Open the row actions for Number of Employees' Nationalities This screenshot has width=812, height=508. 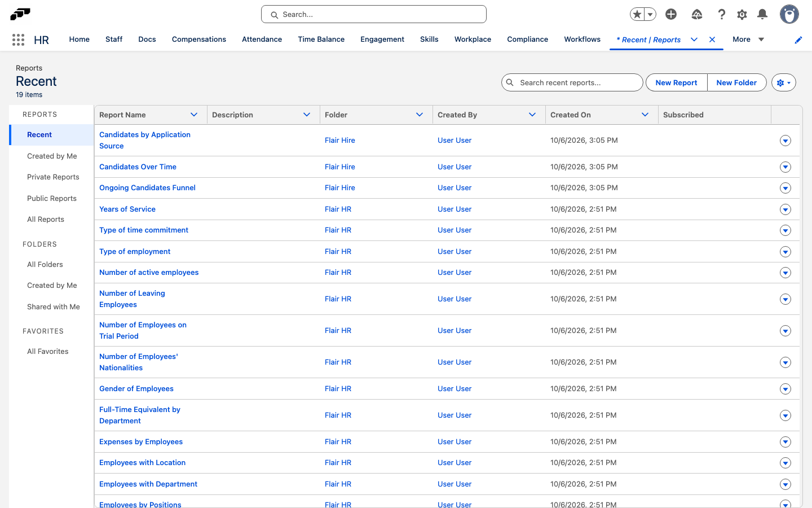(x=785, y=362)
